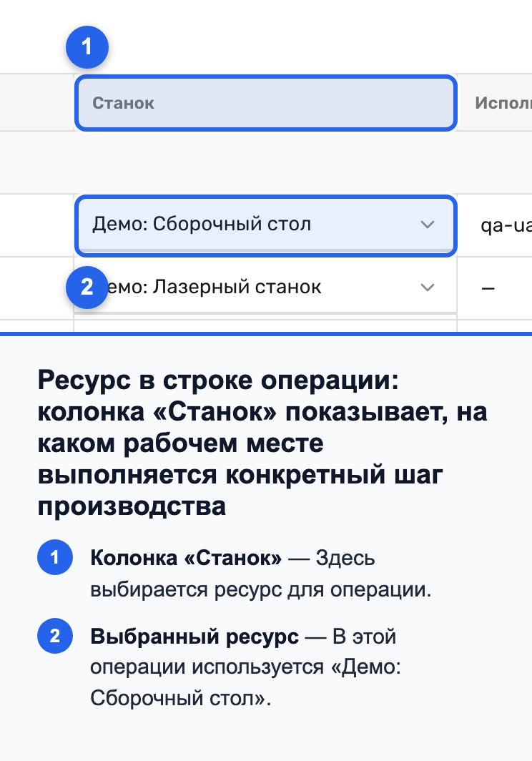
Task: Click the heading Ресурс в строке операции
Action: pyautogui.click(x=262, y=443)
